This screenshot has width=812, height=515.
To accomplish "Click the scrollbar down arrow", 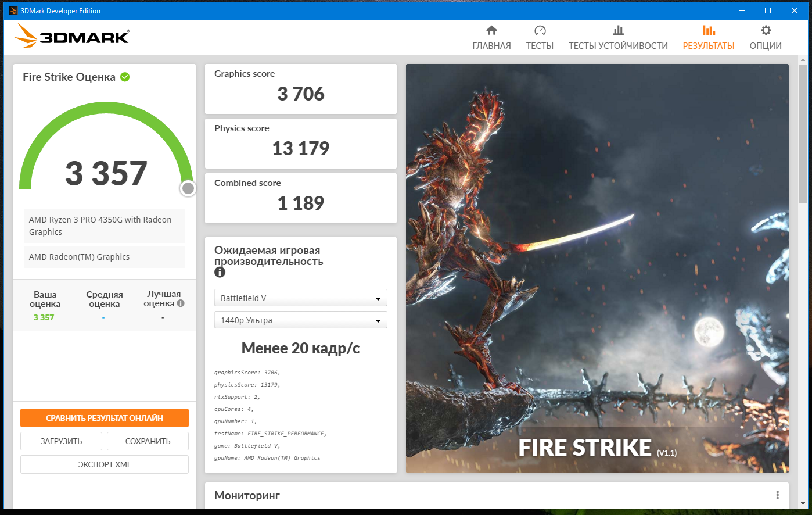I will 803,504.
